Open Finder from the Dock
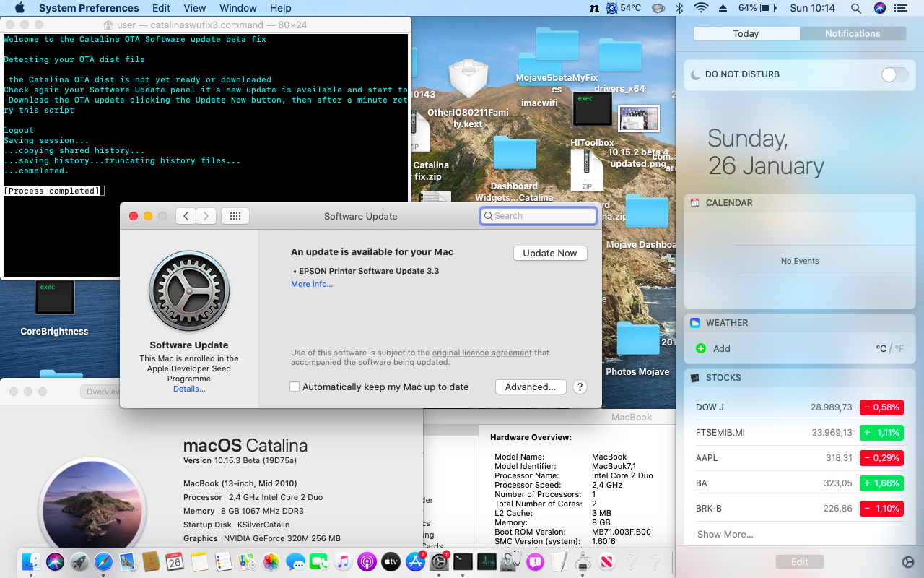Viewport: 924px width, 578px height. pyautogui.click(x=31, y=561)
